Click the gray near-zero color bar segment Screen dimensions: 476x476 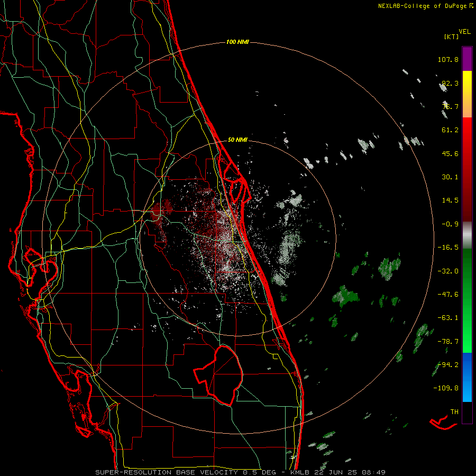(x=467, y=235)
